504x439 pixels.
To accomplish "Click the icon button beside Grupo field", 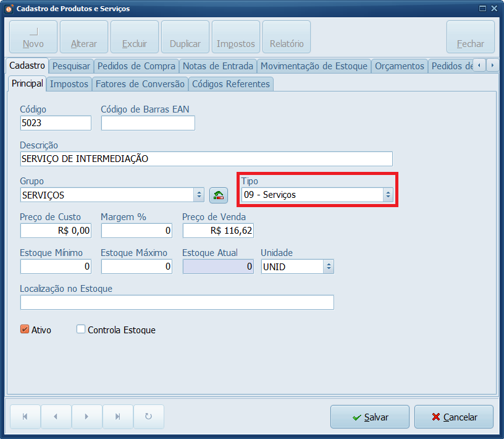I will tap(219, 195).
